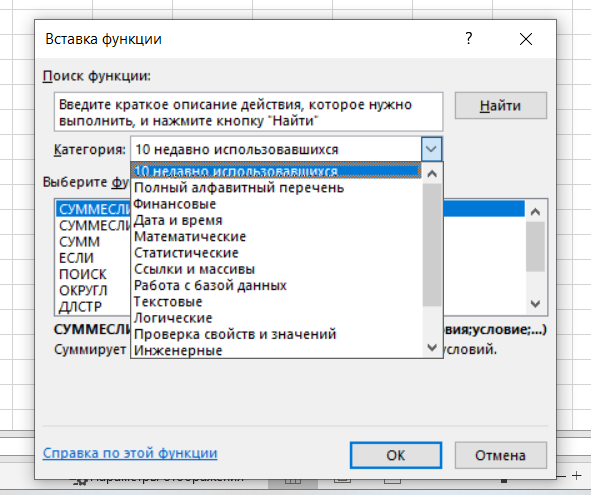Click the category list scrollbar thumb
Image resolution: width=591 pixels, height=495 pixels.
[x=432, y=245]
